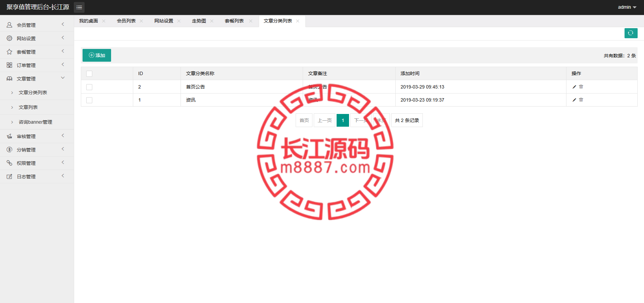The image size is (644, 303).
Task: Click the 日志管理 edit icon
Action: [x=9, y=176]
